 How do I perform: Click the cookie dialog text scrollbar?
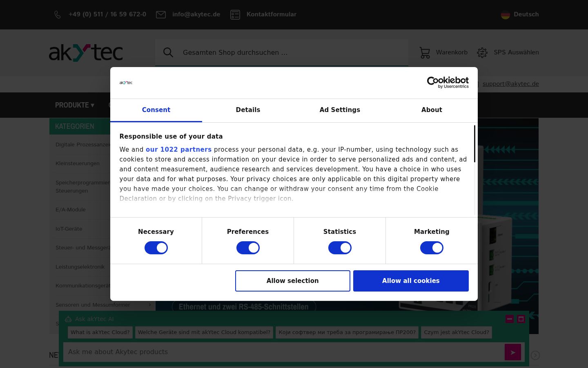(x=475, y=144)
